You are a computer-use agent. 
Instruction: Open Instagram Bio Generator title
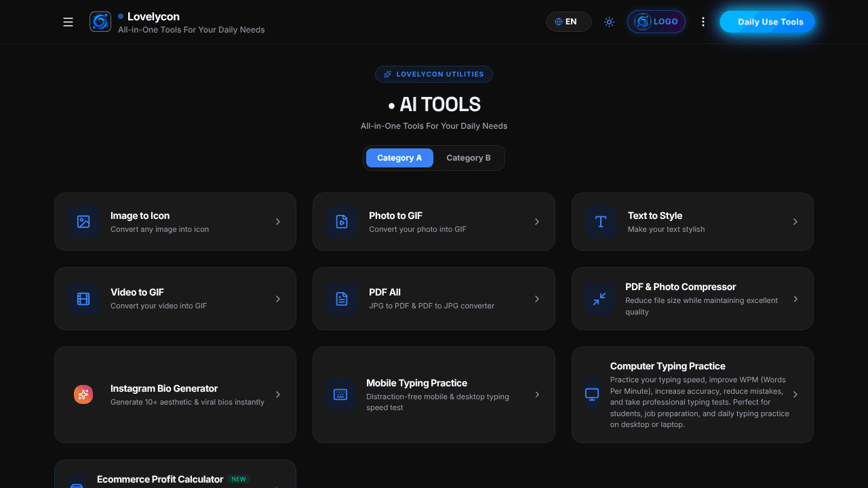(164, 388)
